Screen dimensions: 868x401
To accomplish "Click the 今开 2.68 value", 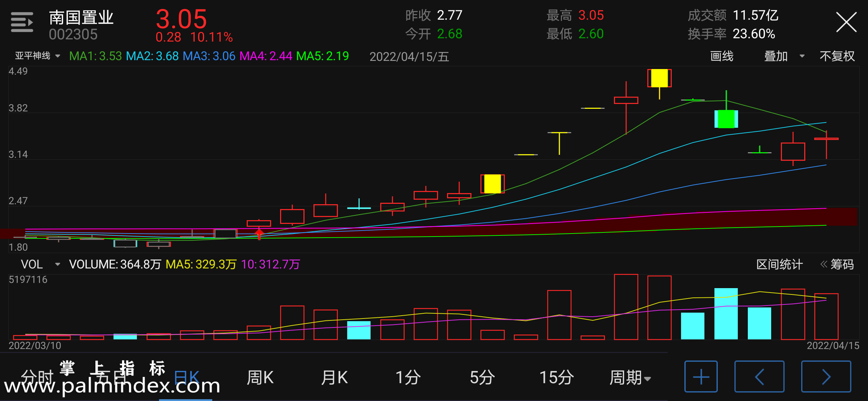I will 434,34.
